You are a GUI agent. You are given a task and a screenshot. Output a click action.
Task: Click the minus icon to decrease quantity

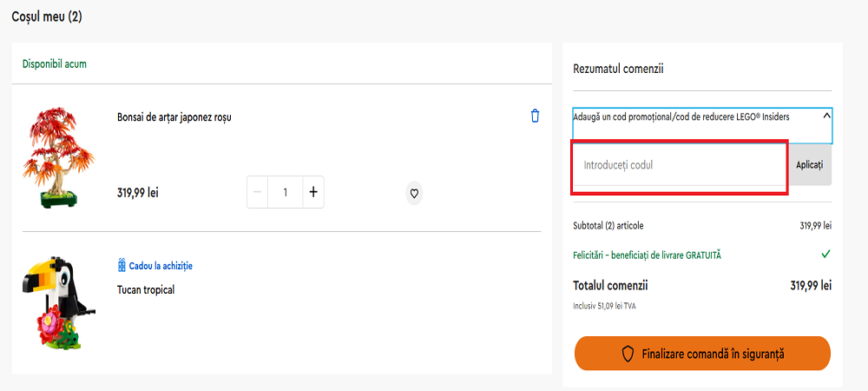coord(257,192)
